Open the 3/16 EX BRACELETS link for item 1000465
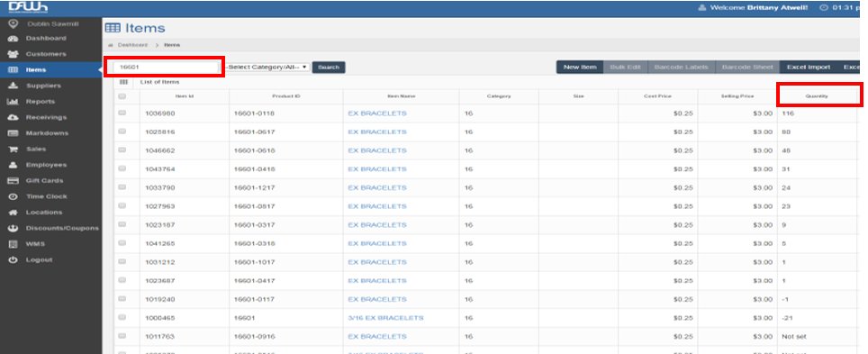The width and height of the screenshot is (868, 354). [386, 318]
